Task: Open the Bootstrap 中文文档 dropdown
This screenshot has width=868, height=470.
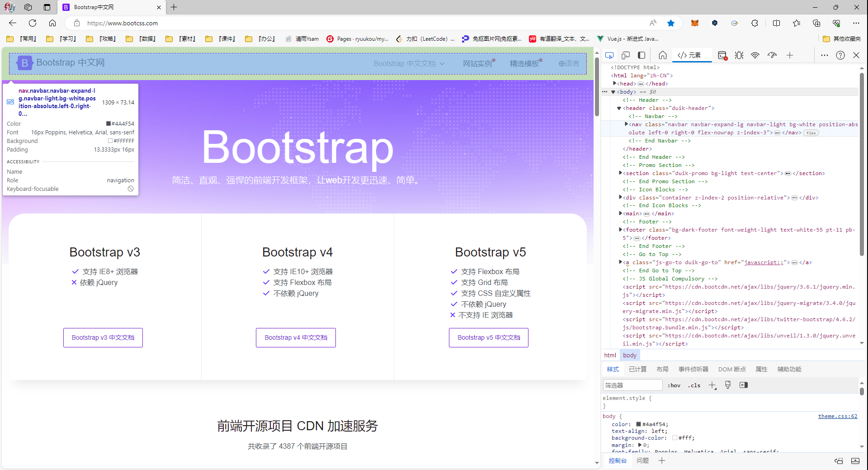Action: point(409,64)
